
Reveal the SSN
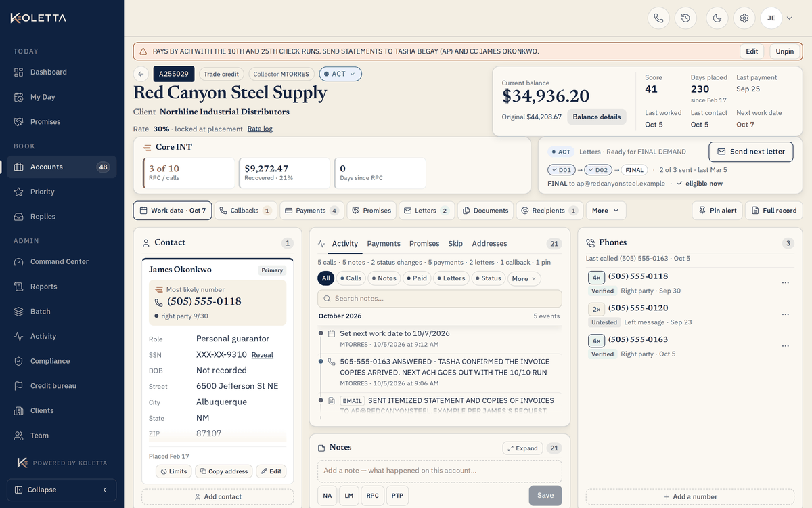(262, 355)
